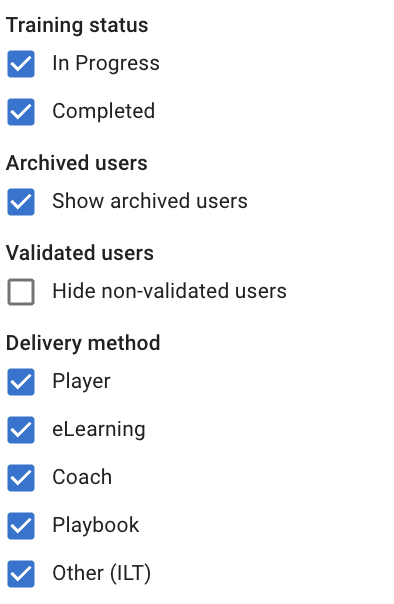Click the "Show archived users" label text
The height and width of the screenshot is (604, 394).
(150, 201)
